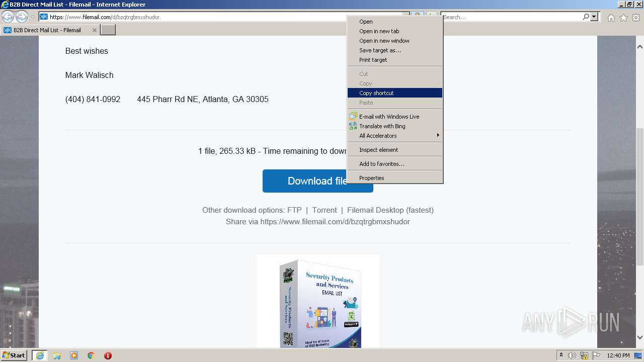Select the B2B Direct Mail List tab
Viewport: 644px width, 362px height.
point(49,30)
